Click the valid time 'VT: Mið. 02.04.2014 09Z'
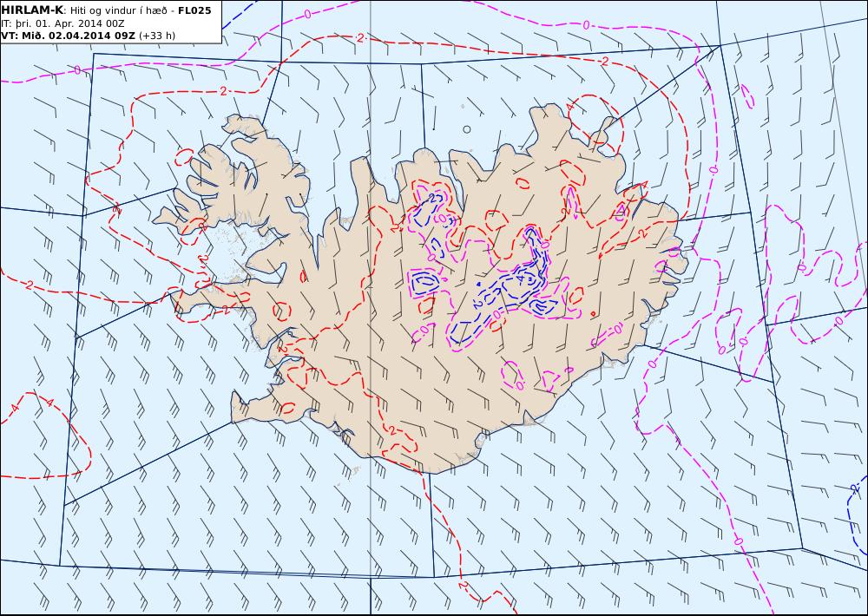 [68, 36]
